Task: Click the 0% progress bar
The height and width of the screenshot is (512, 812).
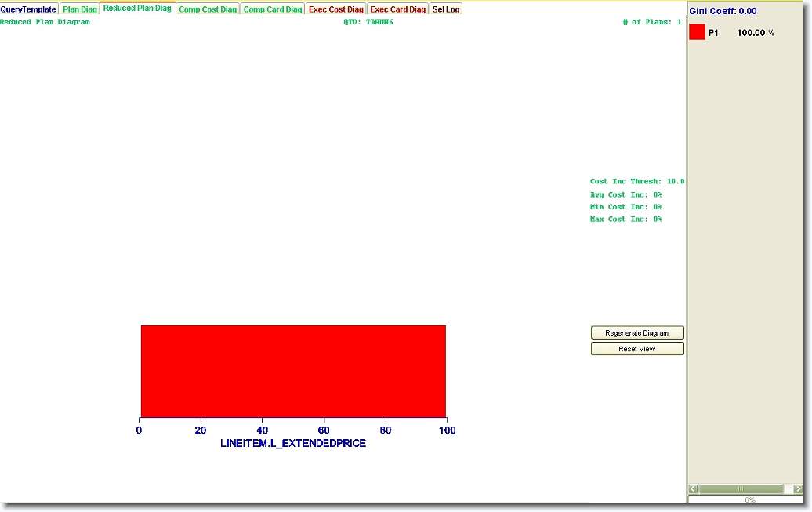Action: (x=749, y=499)
